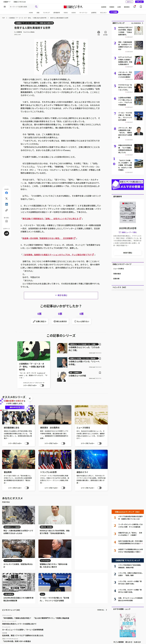Toggle series follow for 通信のミライ

click(x=100, y=488)
